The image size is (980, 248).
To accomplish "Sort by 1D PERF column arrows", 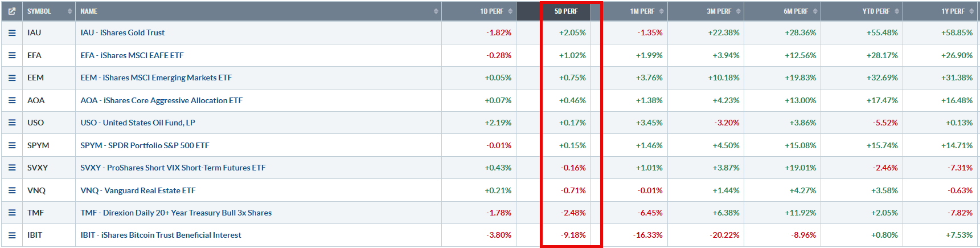I will 510,11.
